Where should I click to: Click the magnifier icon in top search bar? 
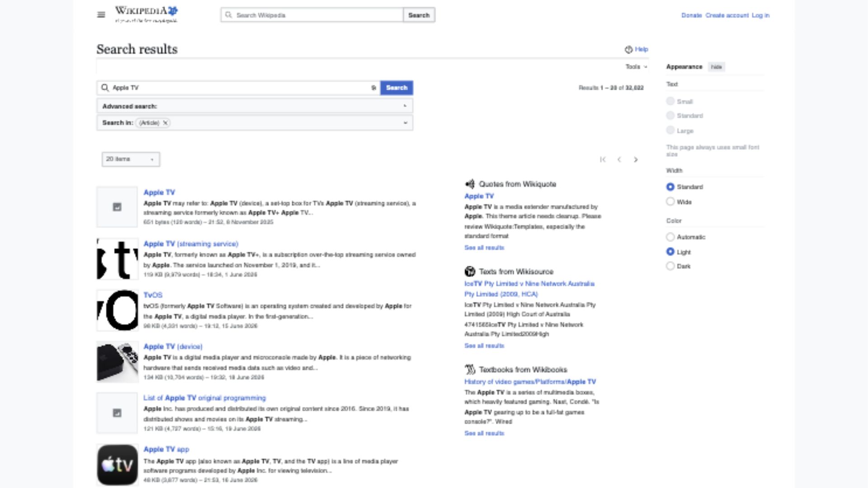pyautogui.click(x=228, y=15)
